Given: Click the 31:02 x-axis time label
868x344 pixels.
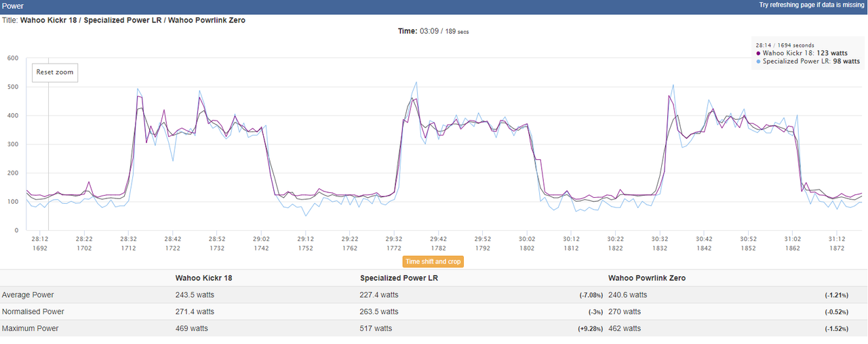Looking at the screenshot, I should [793, 239].
